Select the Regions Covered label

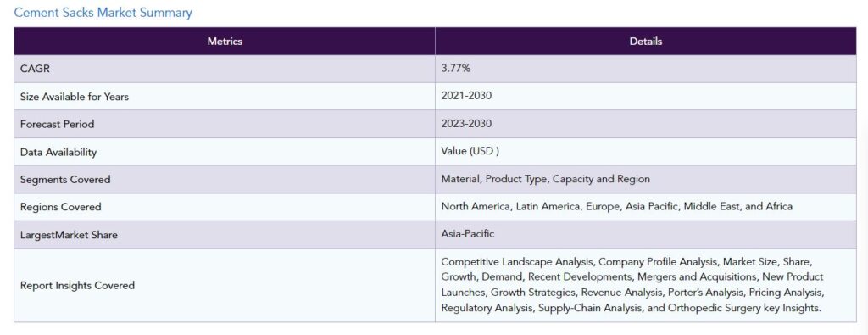point(61,207)
